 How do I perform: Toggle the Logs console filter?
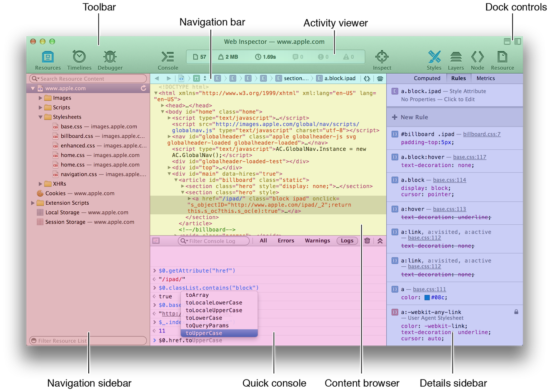tap(347, 241)
